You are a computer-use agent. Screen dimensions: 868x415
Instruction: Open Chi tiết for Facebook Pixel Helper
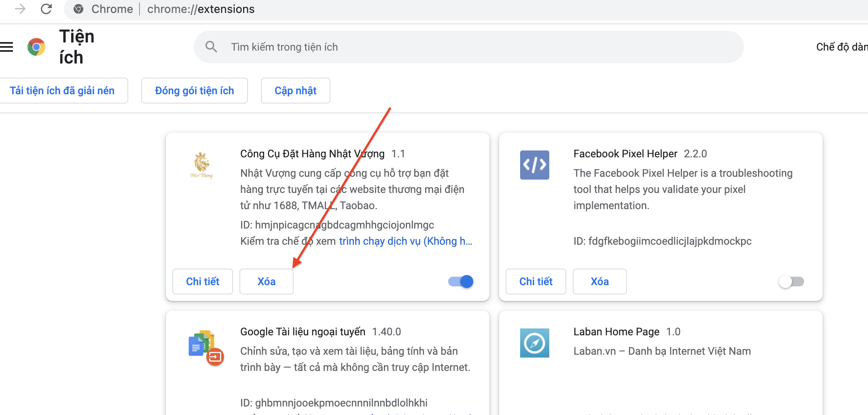pos(536,282)
